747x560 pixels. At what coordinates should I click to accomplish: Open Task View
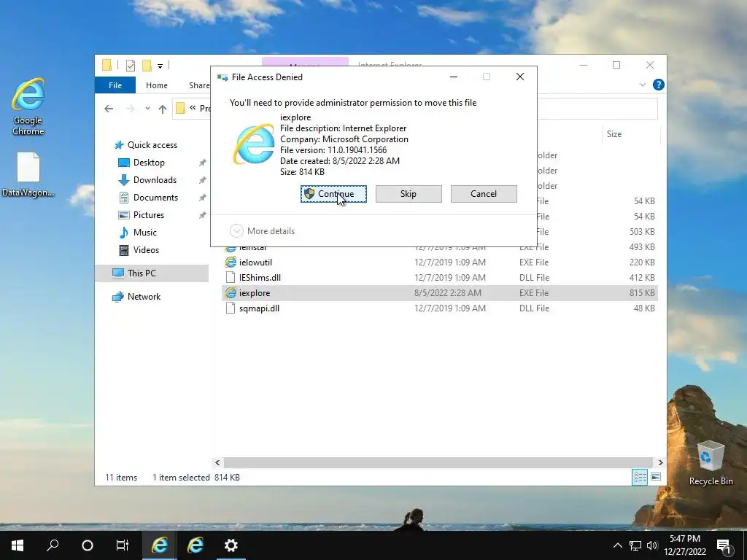(123, 545)
